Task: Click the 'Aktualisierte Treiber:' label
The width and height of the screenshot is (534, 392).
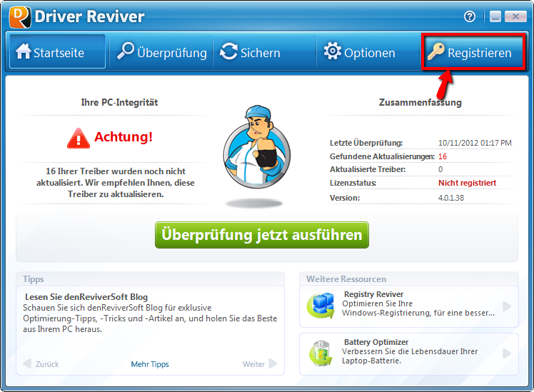Action: 368,169
